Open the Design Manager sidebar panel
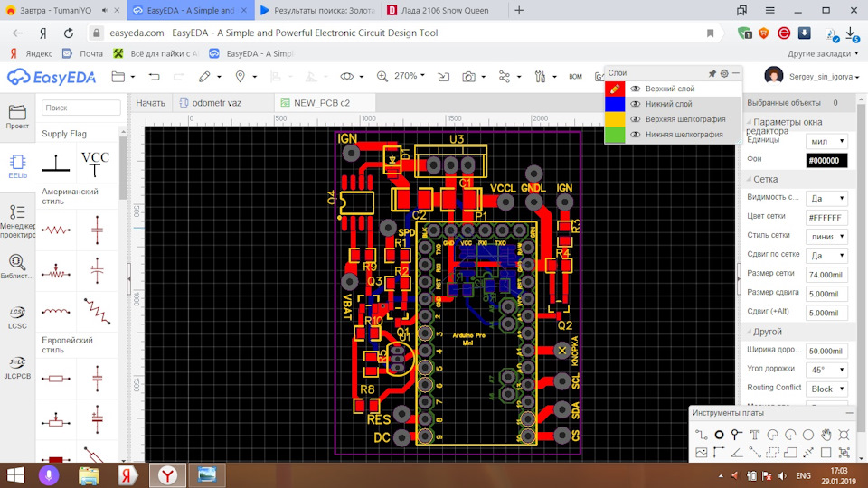The height and width of the screenshot is (488, 868). point(17,221)
